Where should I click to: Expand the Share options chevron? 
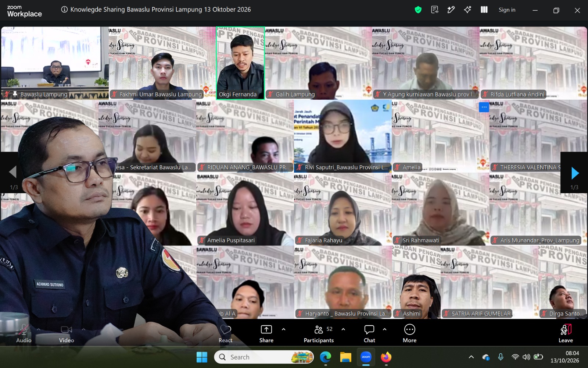(283, 329)
